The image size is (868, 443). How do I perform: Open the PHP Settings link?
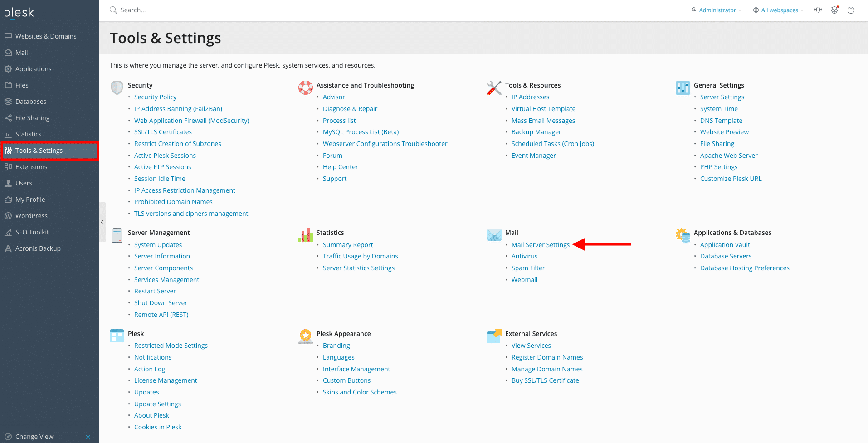[x=719, y=167]
